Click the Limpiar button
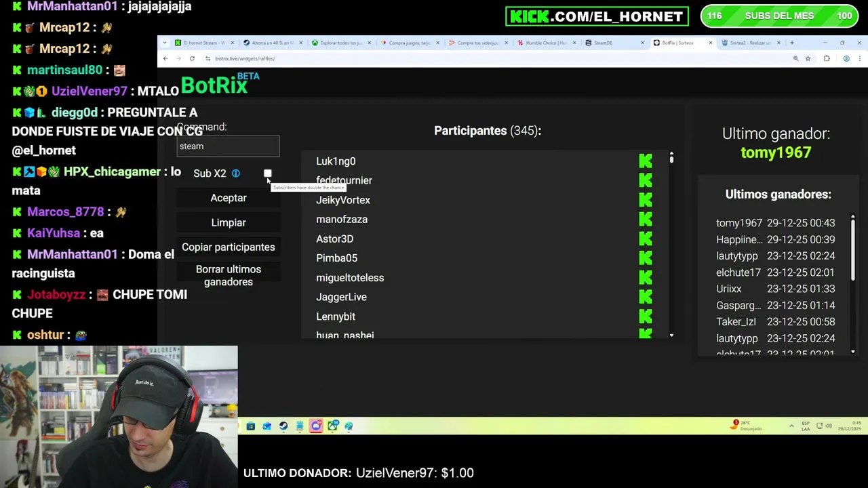Image resolution: width=868 pixels, height=488 pixels. (x=229, y=222)
